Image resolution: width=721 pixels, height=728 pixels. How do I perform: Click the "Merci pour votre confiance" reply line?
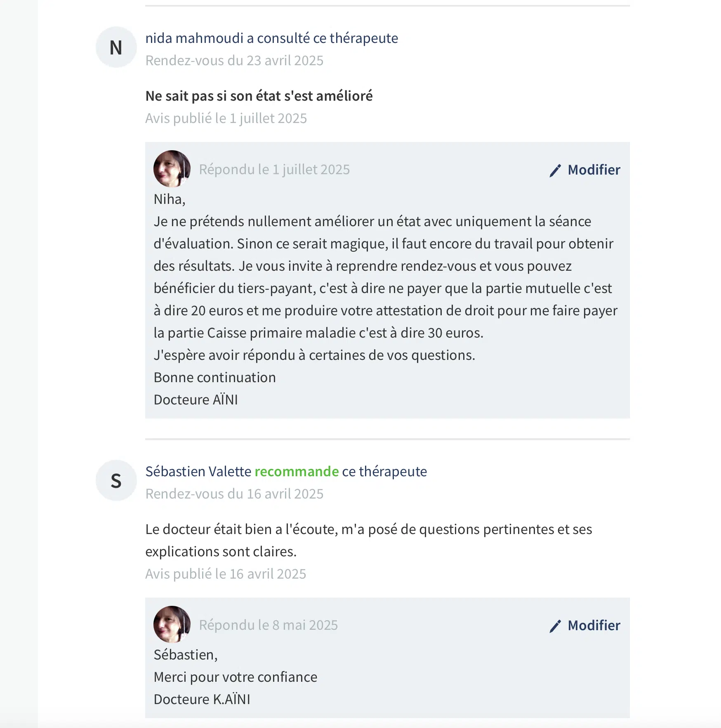coord(236,677)
